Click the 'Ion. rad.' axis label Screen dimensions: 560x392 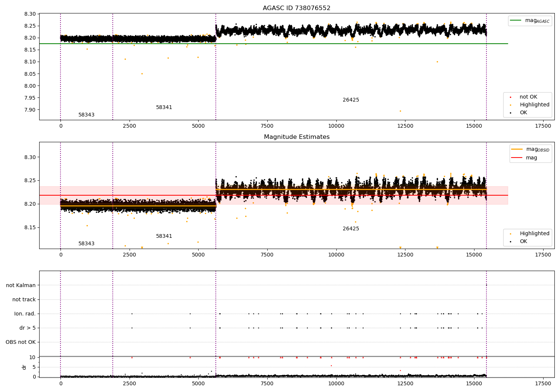(25, 314)
